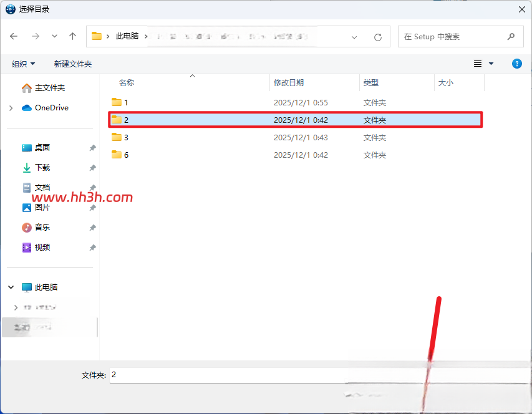The height and width of the screenshot is (414, 532).
Task: Unpin 视频 via its pin icon
Action: tap(93, 248)
